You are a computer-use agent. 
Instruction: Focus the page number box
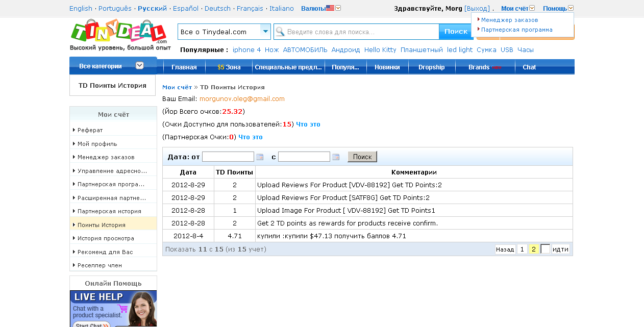[x=545, y=249]
